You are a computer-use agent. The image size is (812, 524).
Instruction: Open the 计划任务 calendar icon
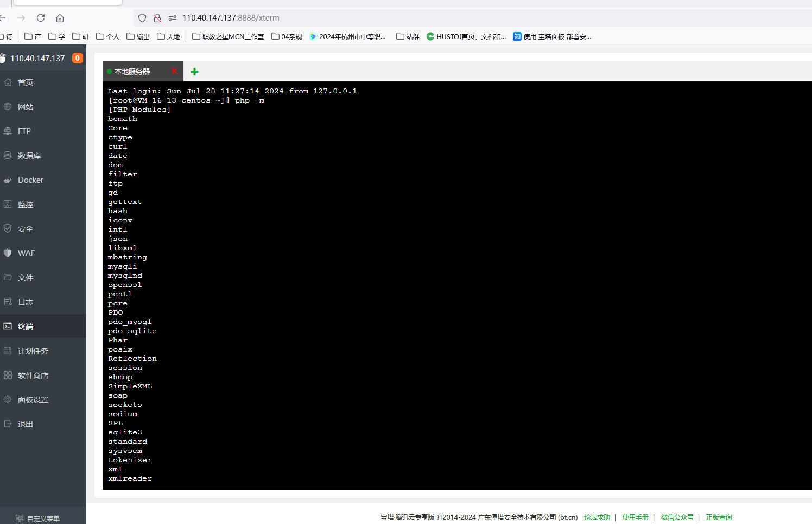[x=8, y=351]
